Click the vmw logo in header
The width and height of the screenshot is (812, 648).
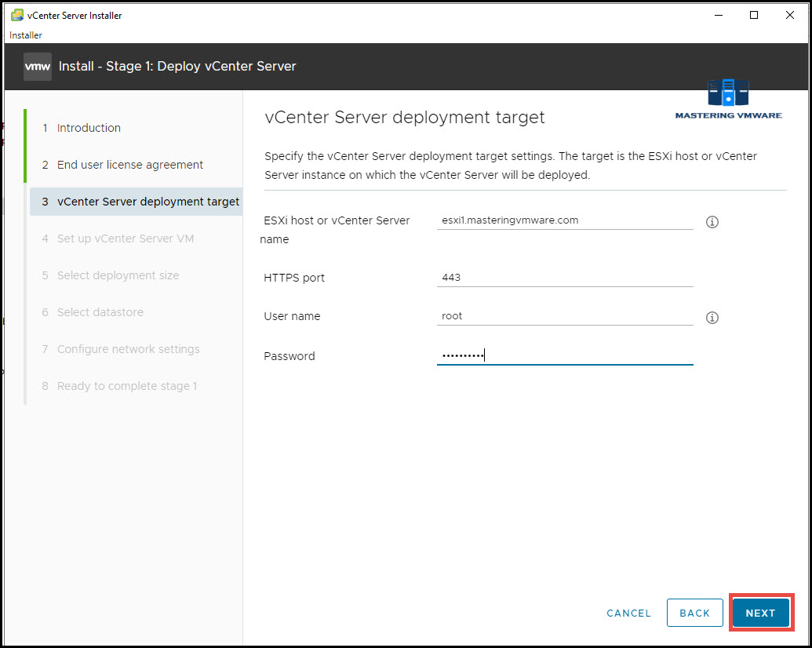[x=38, y=67]
